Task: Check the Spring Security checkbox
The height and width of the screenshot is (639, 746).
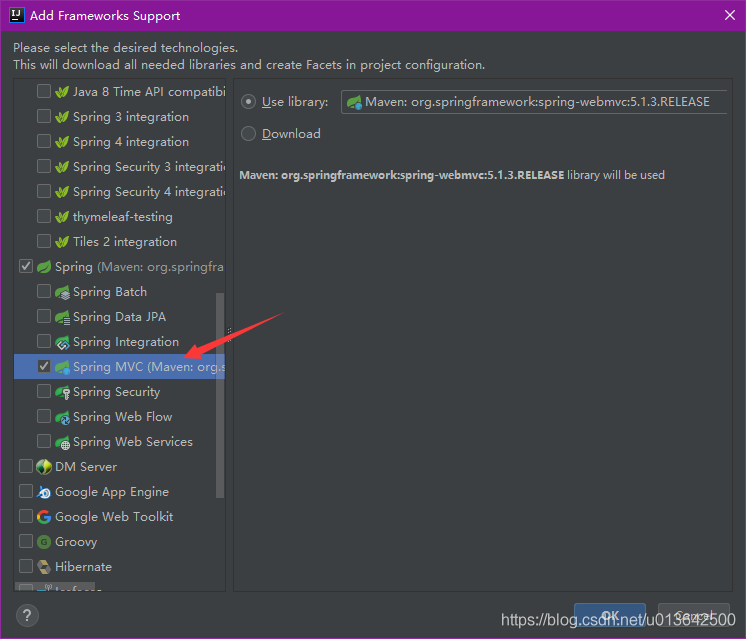Action: pyautogui.click(x=44, y=392)
